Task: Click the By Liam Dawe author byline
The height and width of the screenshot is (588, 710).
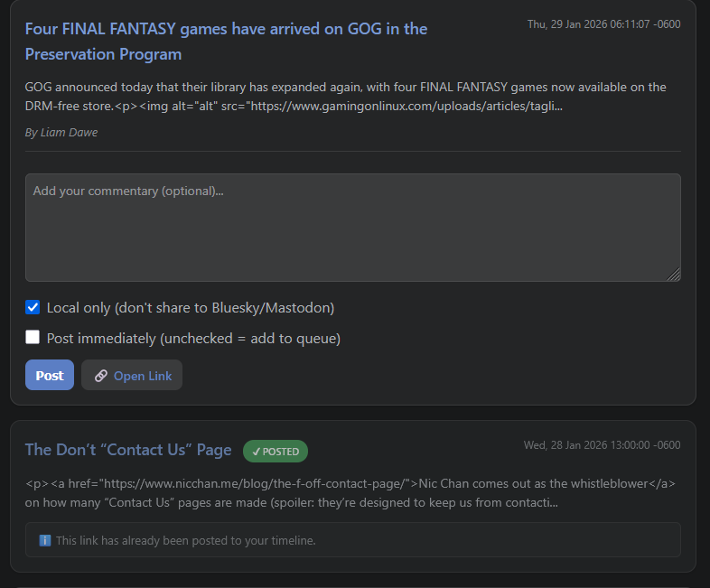Action: (x=61, y=133)
